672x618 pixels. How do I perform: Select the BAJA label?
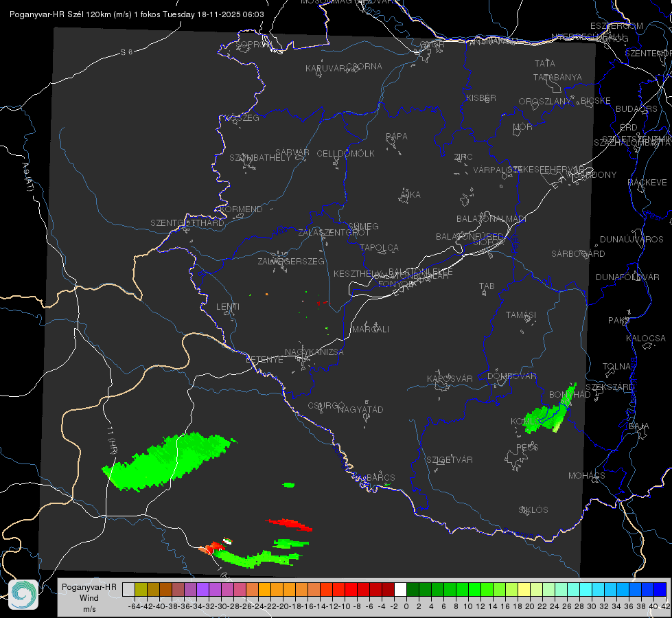coord(639,426)
